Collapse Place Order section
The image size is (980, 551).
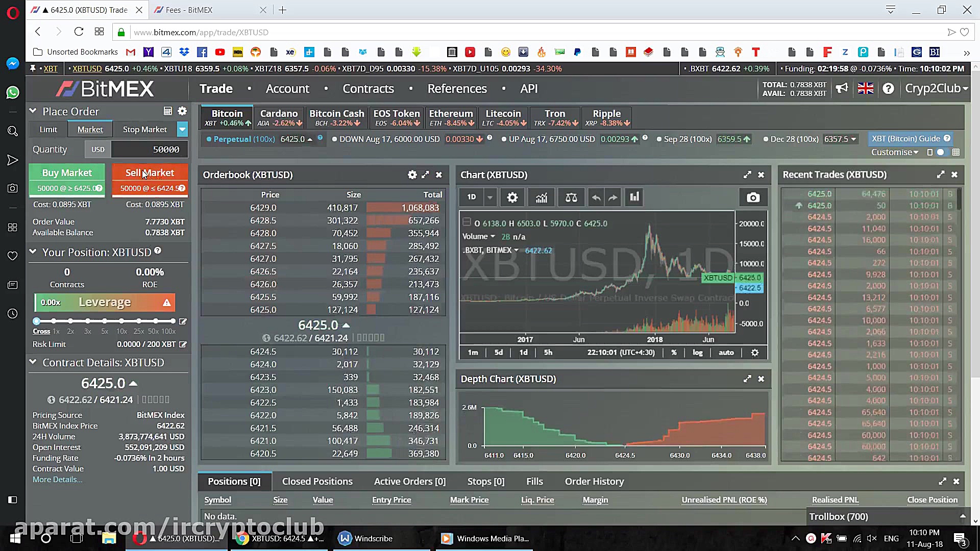coord(33,111)
